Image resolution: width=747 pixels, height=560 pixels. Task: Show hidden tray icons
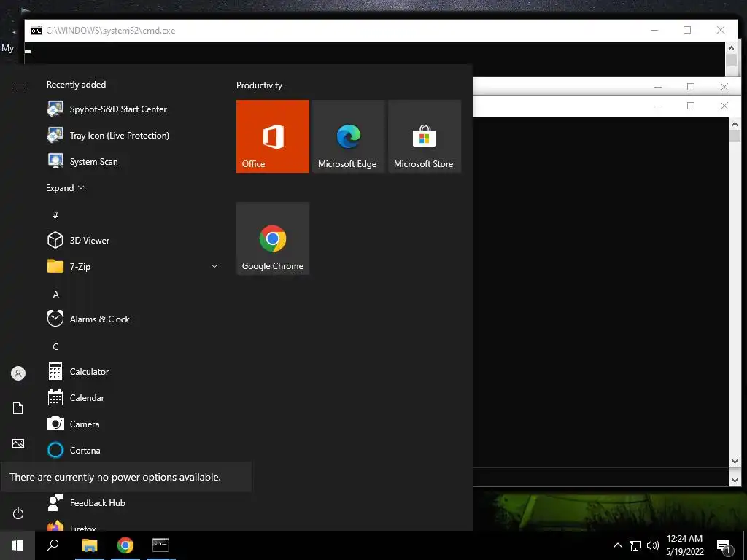(x=617, y=545)
